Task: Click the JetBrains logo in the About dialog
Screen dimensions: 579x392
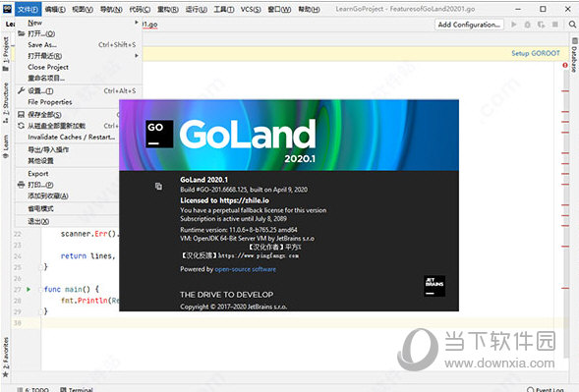Action: (434, 286)
